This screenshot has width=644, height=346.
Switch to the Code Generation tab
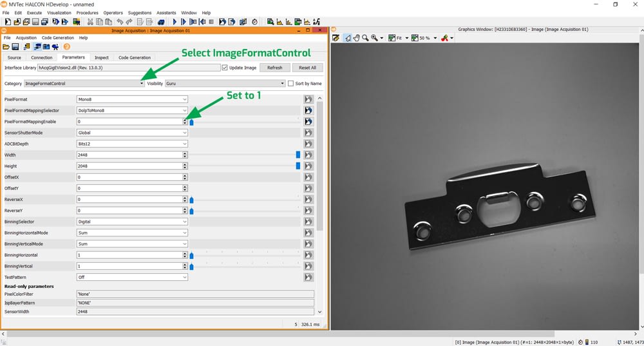(135, 57)
